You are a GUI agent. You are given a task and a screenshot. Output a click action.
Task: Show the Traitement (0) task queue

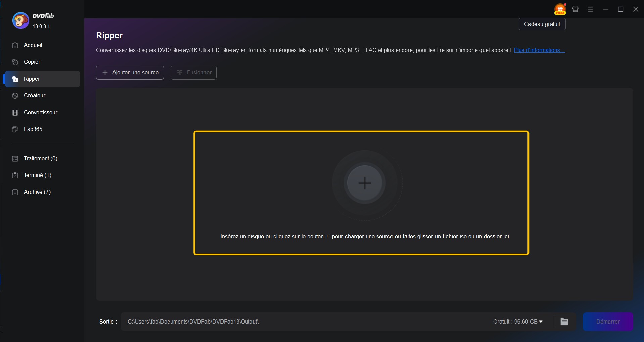coord(42,159)
